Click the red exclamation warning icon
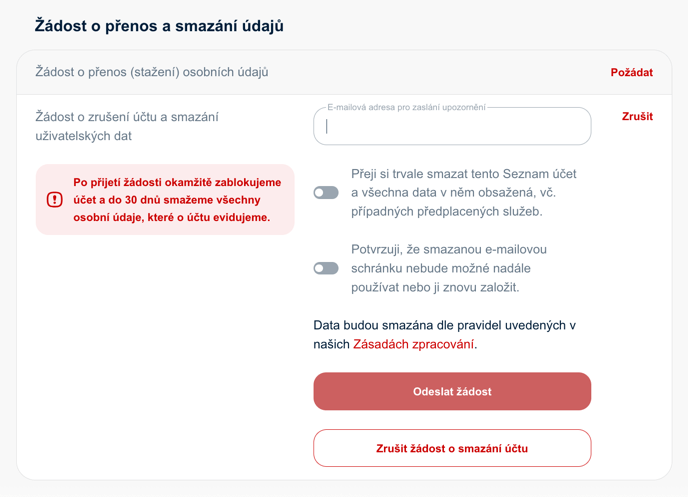Viewport: 688px width, 497px height. coord(55,200)
